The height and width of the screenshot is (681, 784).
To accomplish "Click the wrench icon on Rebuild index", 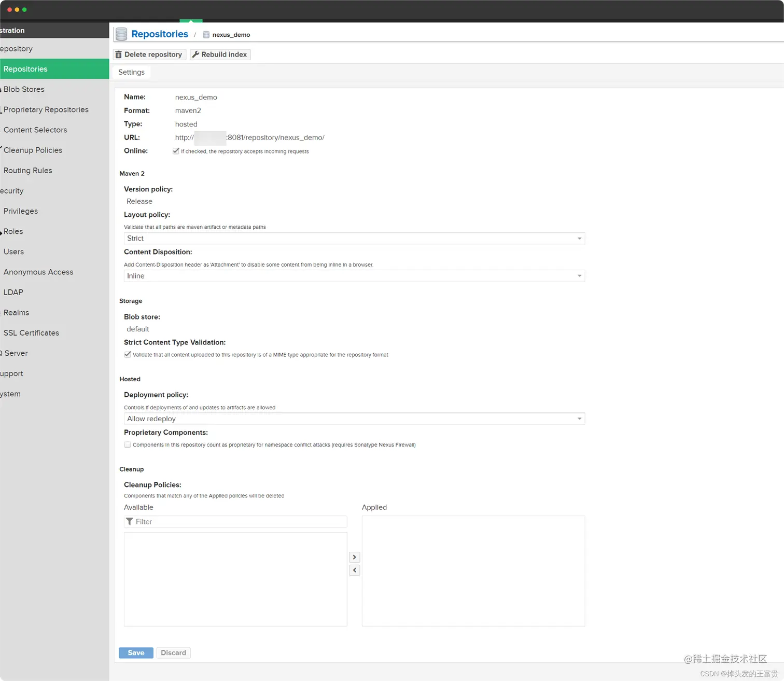I will [x=195, y=54].
